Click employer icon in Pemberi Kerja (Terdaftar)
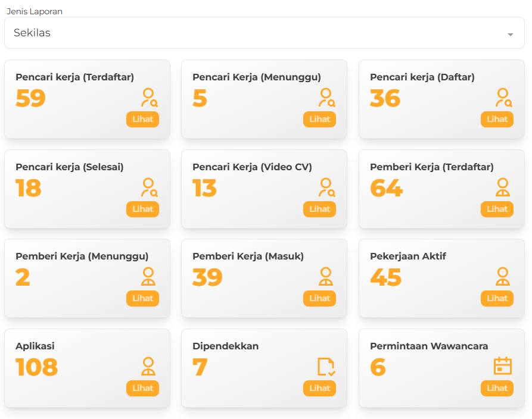 pos(503,187)
